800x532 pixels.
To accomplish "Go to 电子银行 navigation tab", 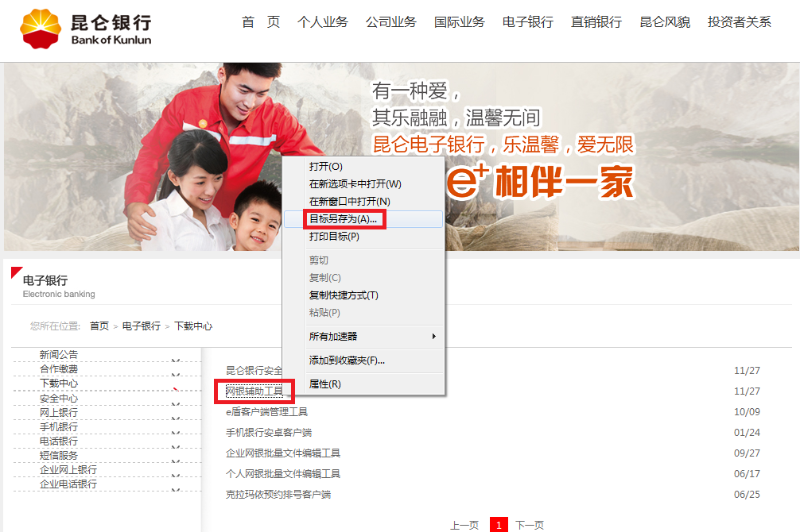I will click(527, 22).
